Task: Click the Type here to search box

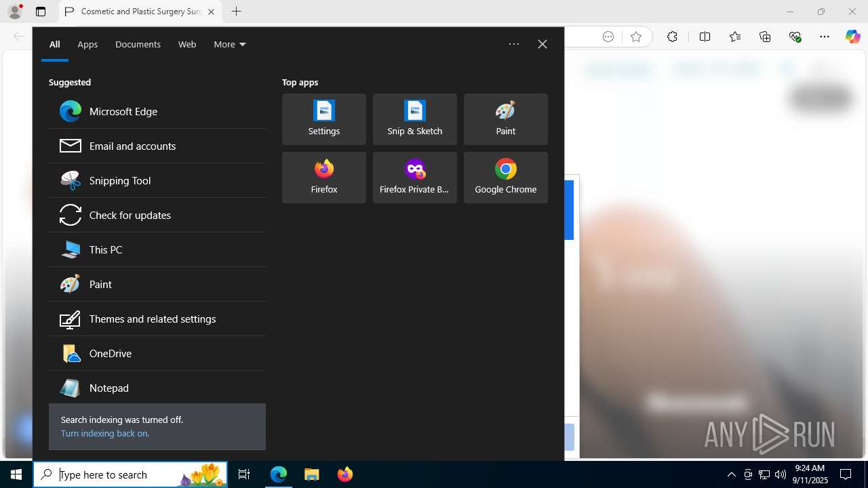Action: (130, 474)
